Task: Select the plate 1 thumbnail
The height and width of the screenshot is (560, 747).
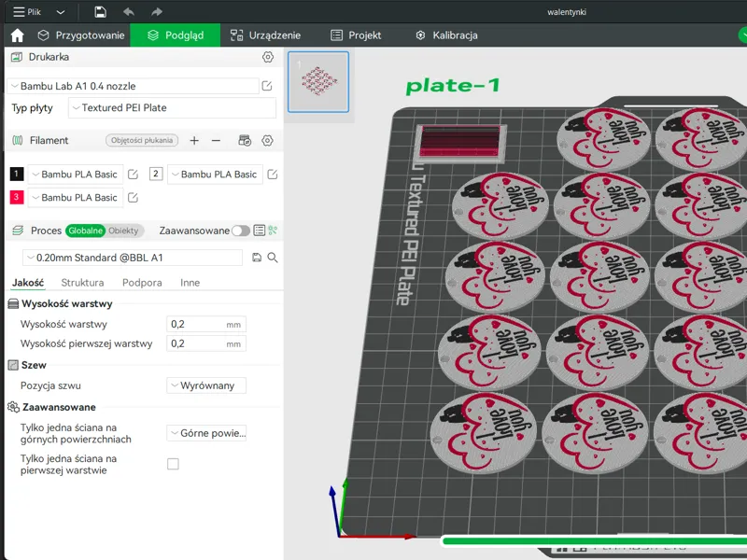Action: click(318, 82)
